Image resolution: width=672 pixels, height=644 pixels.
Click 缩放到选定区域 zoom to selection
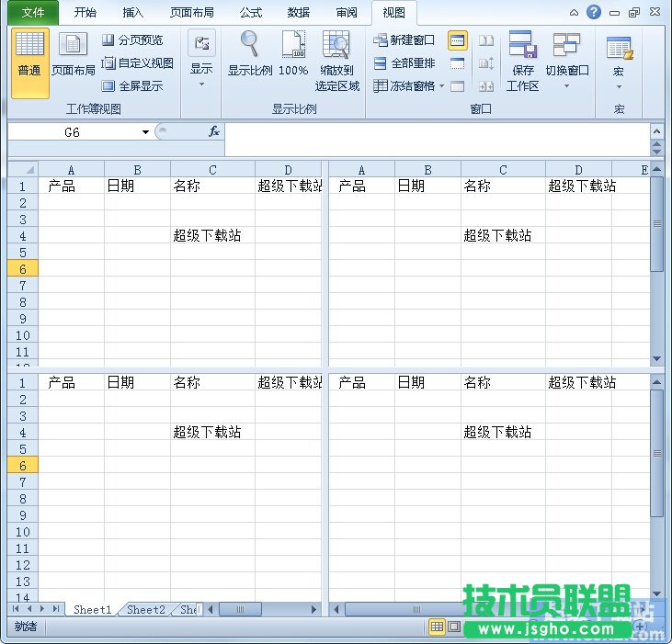tap(337, 61)
